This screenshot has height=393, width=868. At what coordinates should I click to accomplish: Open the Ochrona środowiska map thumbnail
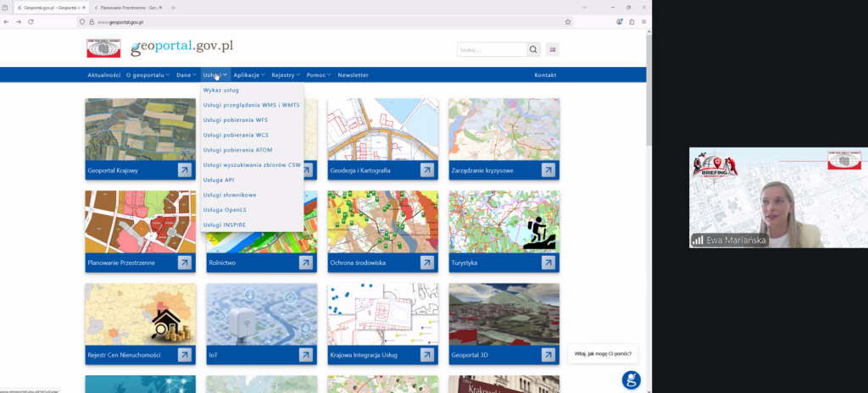coord(382,222)
